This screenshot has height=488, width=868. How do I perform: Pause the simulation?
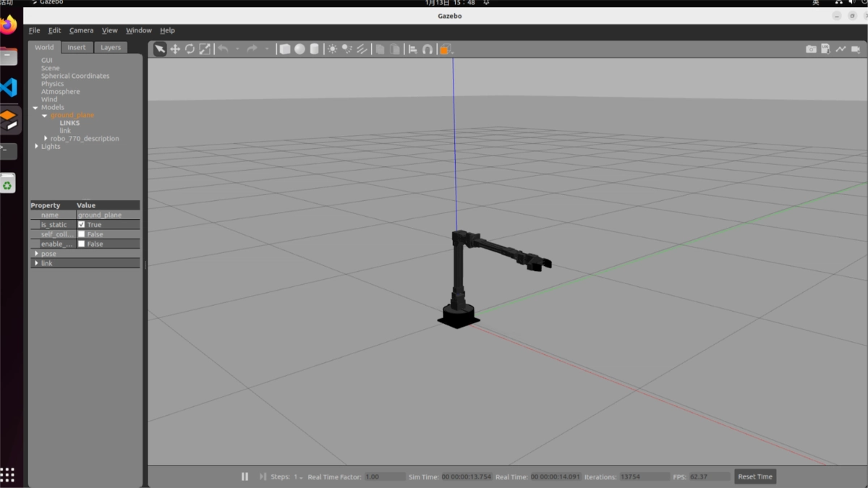(x=244, y=476)
